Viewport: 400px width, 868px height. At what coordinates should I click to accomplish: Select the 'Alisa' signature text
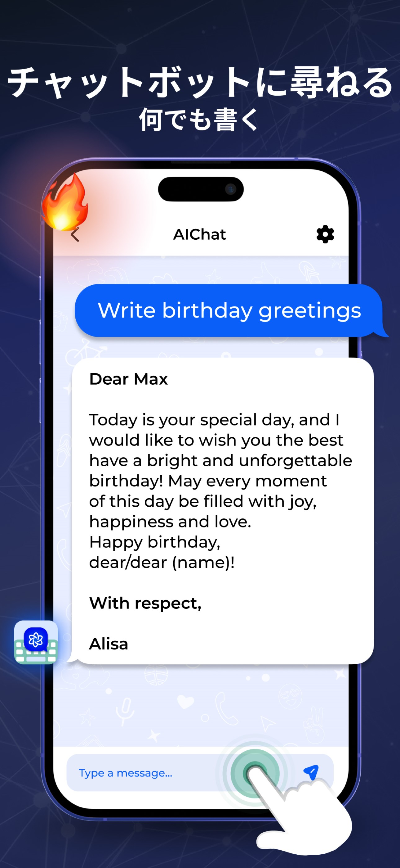109,644
